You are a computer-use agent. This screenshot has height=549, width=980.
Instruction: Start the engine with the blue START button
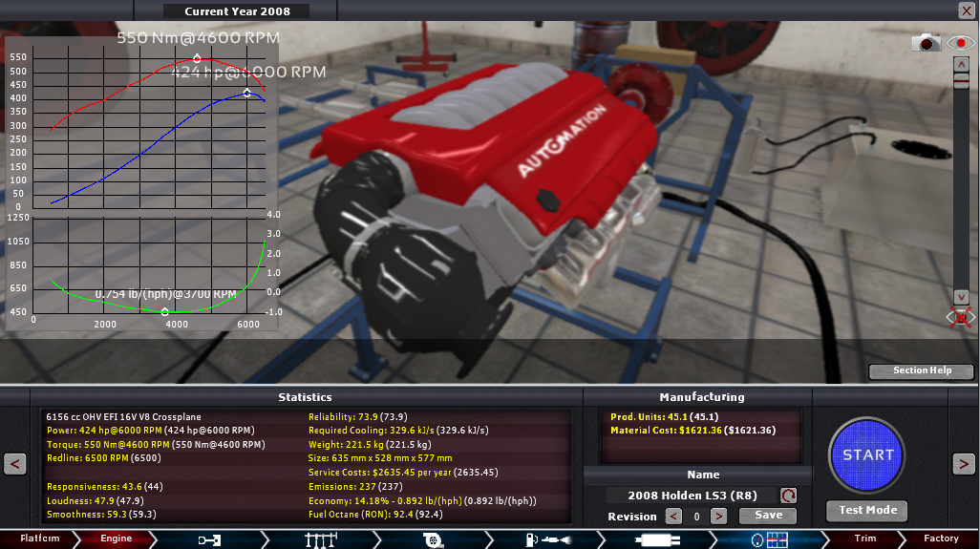point(867,455)
